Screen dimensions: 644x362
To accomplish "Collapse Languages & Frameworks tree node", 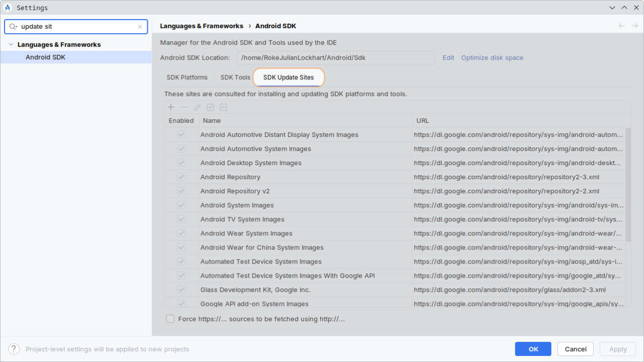I will (x=11, y=44).
